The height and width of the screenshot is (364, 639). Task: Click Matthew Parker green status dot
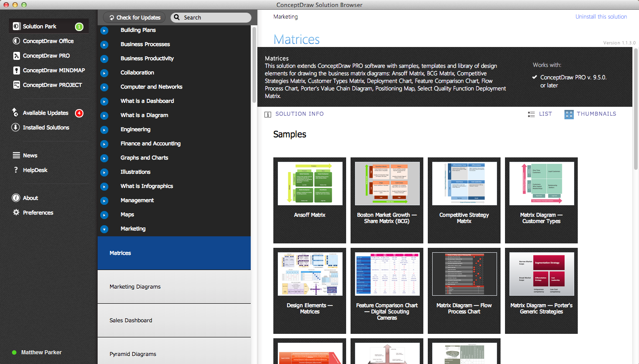pos(14,352)
